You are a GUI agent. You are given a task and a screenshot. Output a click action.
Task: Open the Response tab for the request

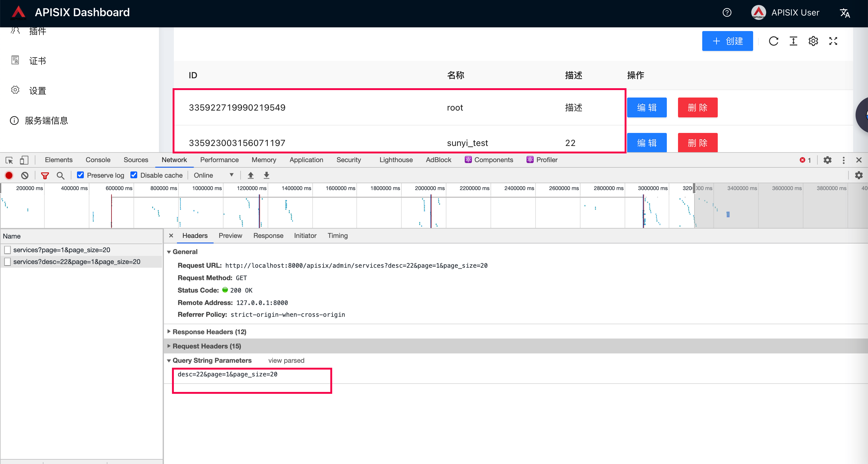(x=268, y=235)
